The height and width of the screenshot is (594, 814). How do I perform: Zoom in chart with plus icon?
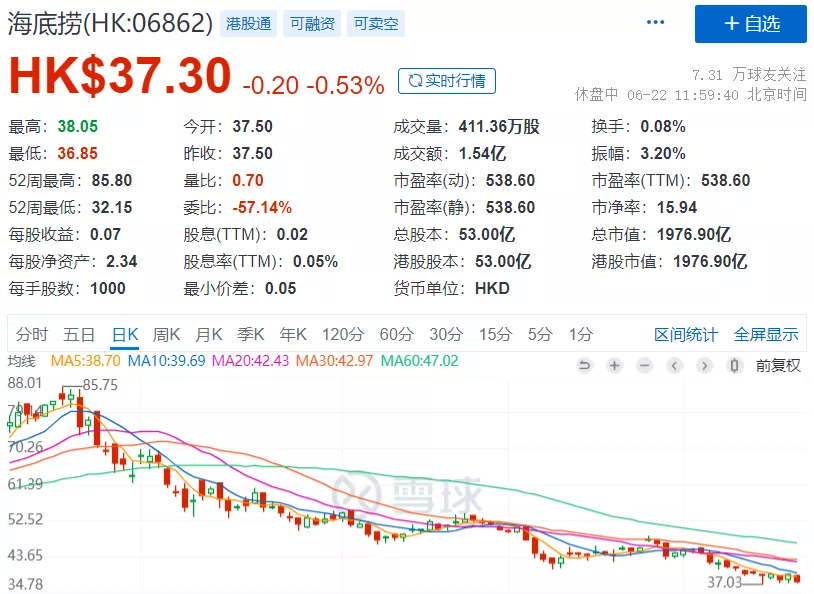coord(615,366)
